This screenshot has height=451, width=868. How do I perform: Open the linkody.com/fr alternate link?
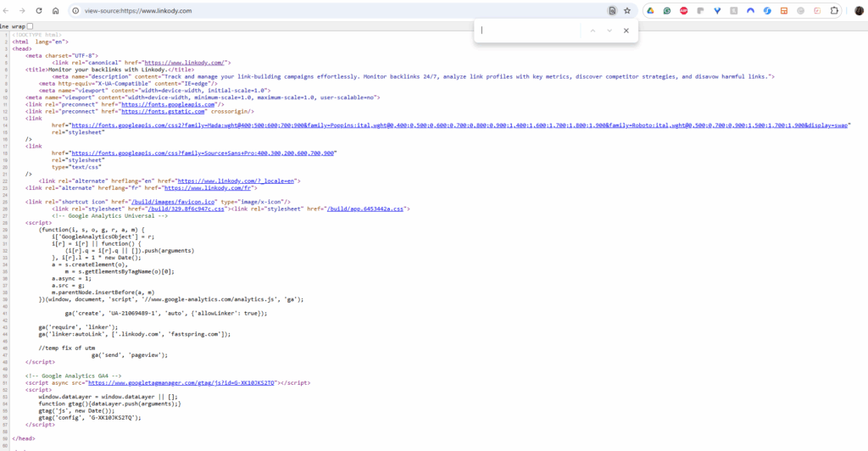pos(208,187)
